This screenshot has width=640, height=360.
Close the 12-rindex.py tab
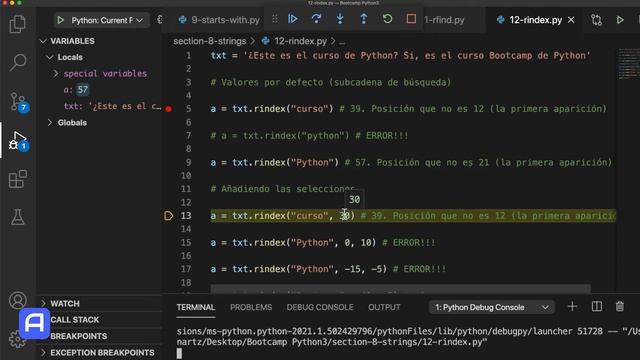click(x=571, y=20)
